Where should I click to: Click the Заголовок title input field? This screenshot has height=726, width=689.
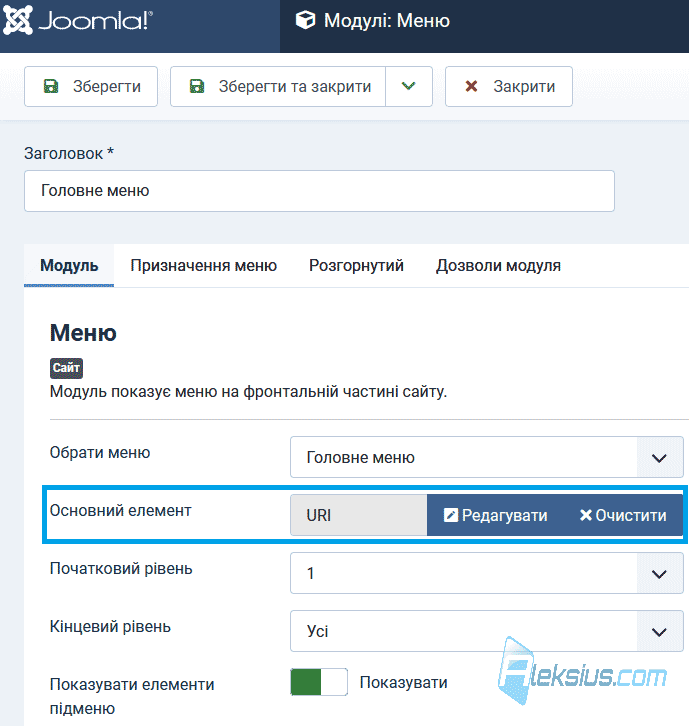pos(319,191)
